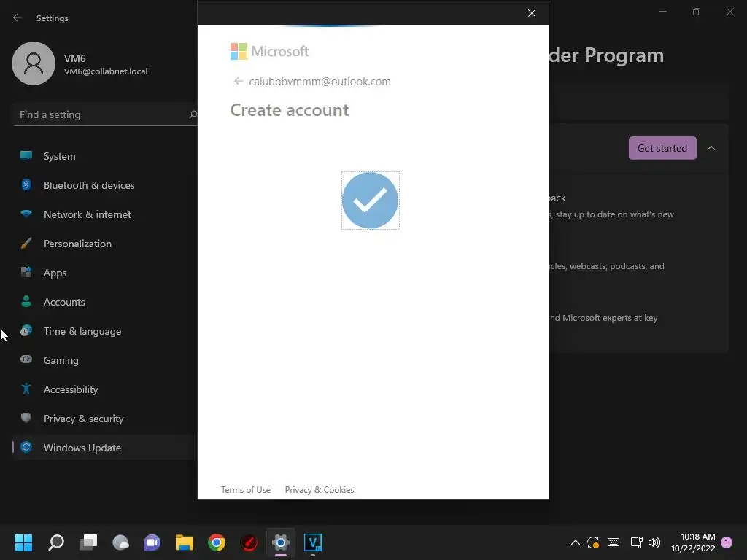
Task: Click the Windows Update sync icon
Action: [x=26, y=447]
